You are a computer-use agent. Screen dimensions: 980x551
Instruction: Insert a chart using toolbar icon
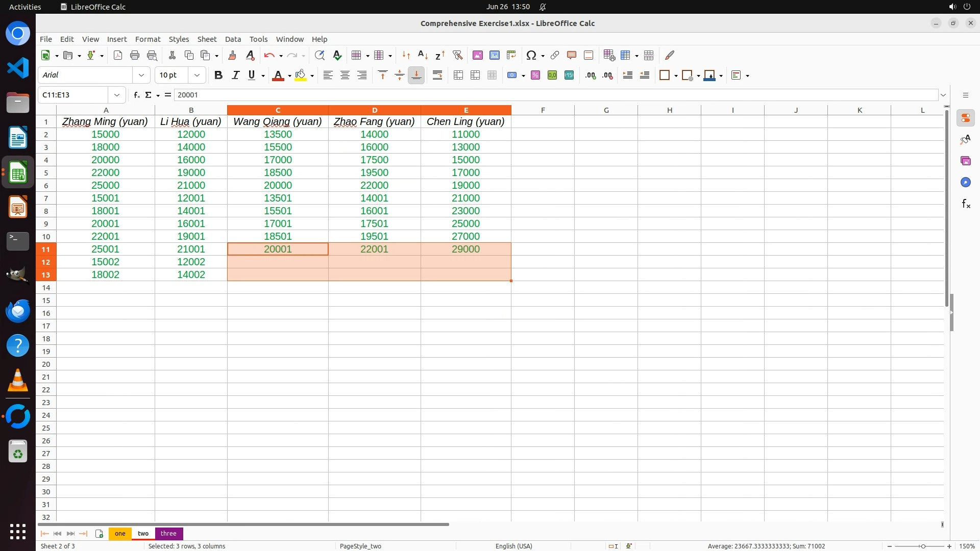494,55
